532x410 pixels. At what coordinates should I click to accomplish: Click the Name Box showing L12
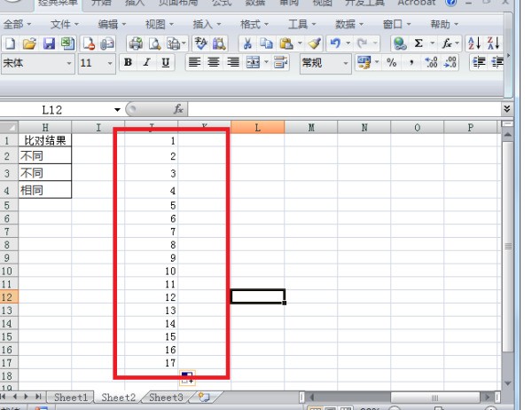coord(52,110)
